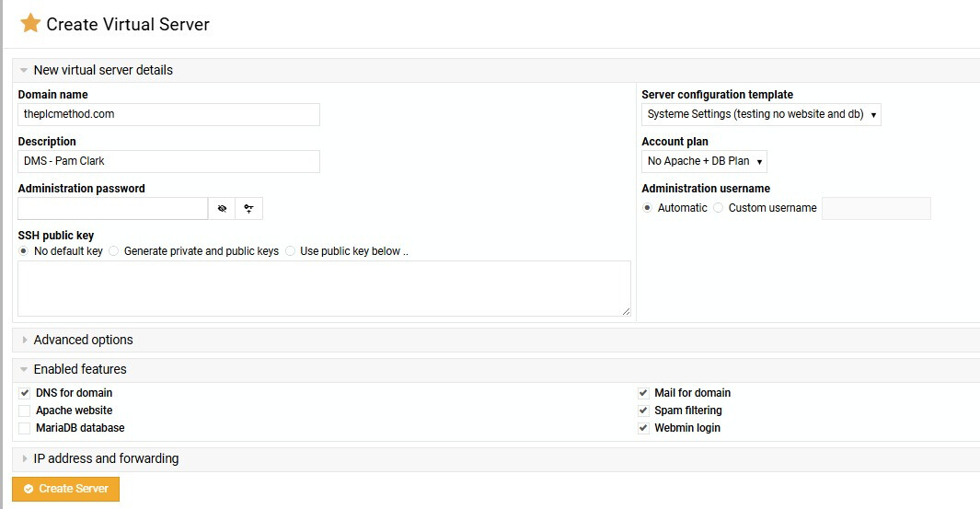Image resolution: width=980 pixels, height=509 pixels.
Task: Collapse the New virtual server details section
Action: point(103,70)
